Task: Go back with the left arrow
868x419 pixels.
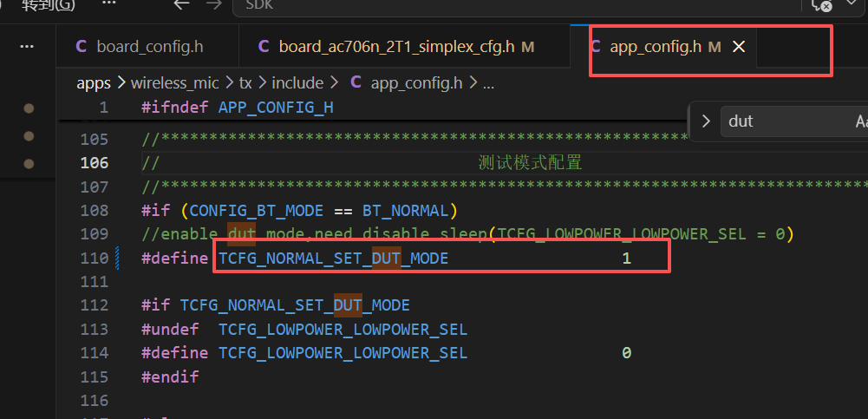Action: 181,5
